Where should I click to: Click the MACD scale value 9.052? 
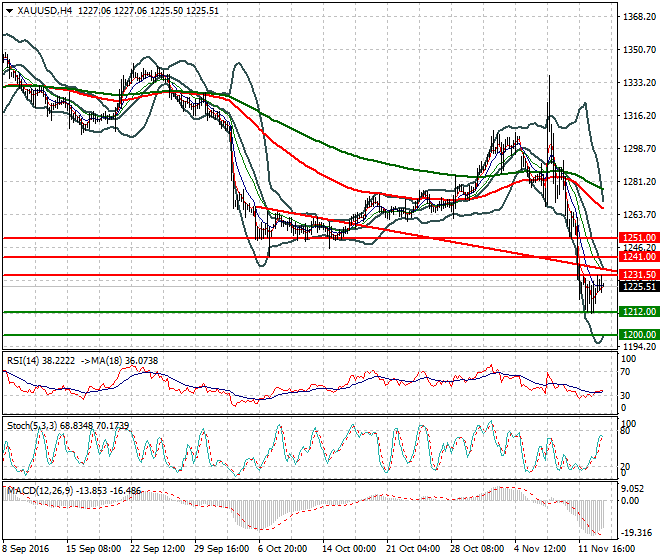coord(632,488)
